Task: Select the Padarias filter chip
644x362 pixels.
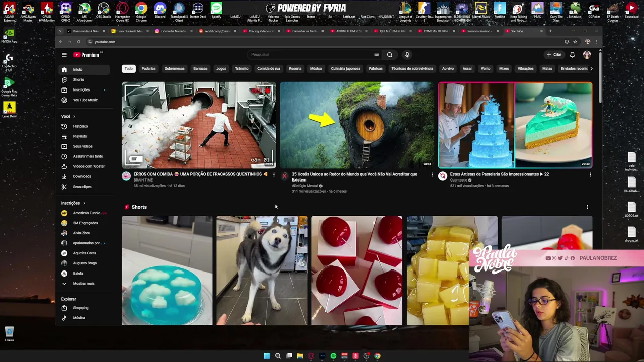Action: (148, 68)
